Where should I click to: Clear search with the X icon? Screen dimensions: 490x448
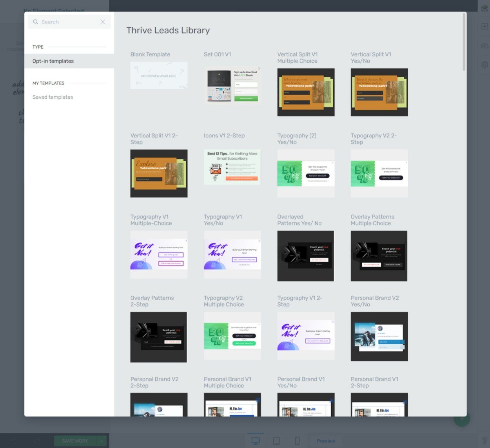point(103,22)
